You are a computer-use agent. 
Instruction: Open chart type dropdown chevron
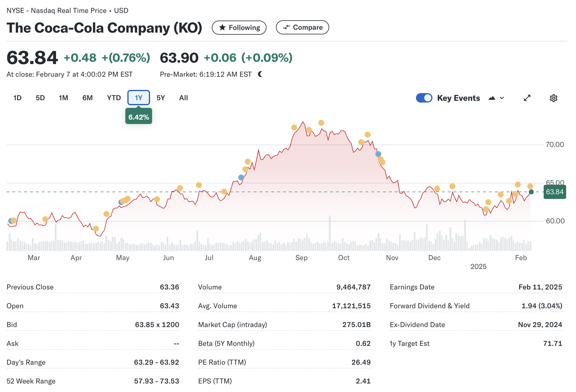(x=502, y=98)
